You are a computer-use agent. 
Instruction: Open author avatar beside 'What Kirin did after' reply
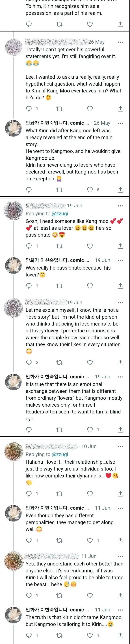pyautogui.click(x=14, y=128)
